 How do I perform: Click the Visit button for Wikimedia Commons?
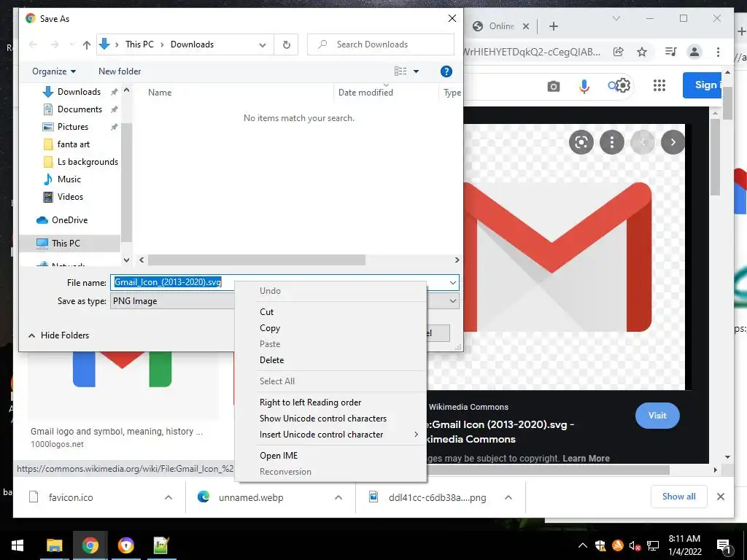(x=657, y=416)
